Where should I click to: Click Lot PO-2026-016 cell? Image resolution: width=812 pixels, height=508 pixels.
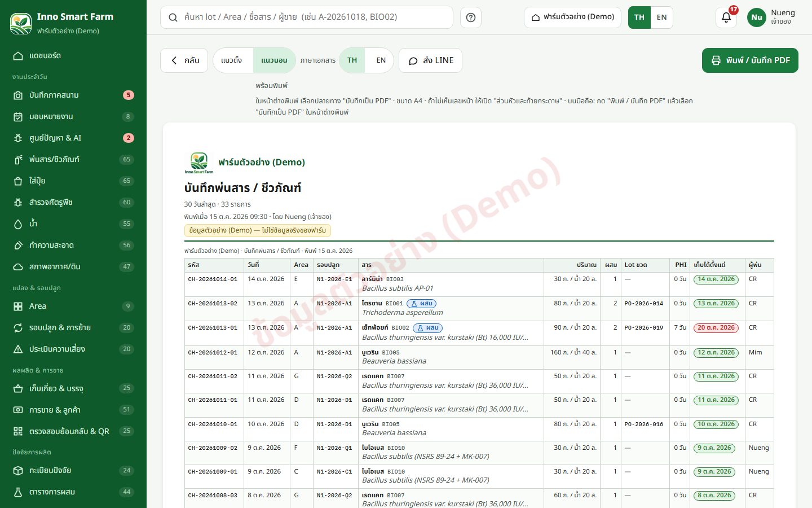pos(644,424)
